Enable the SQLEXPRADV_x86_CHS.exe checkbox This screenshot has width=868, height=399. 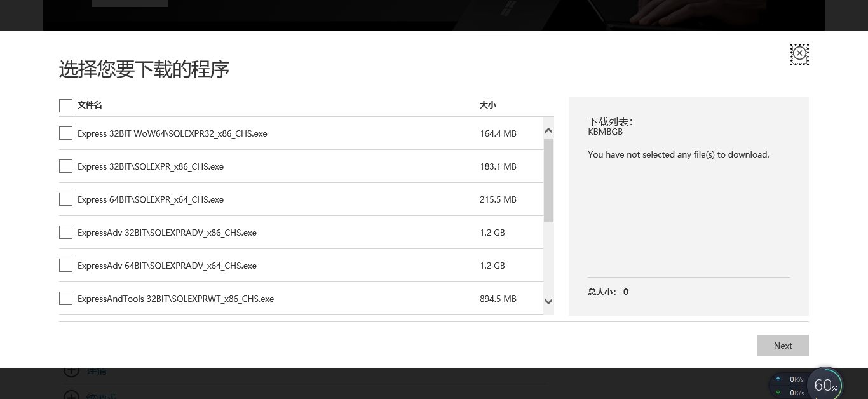tap(65, 233)
